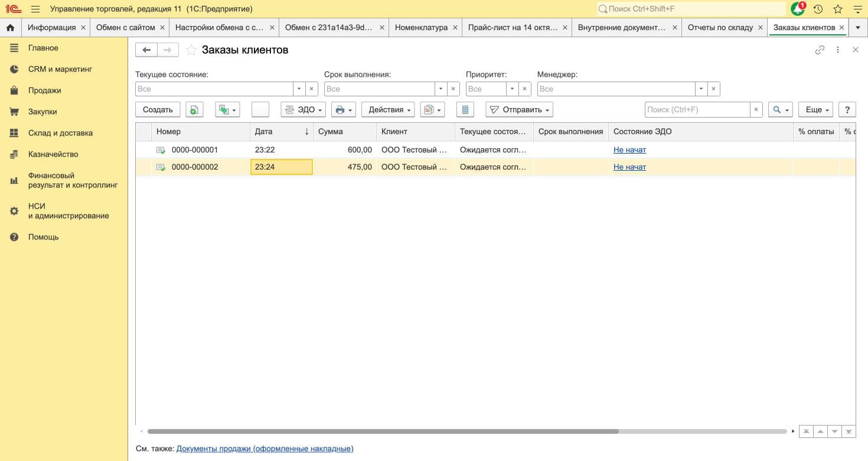Viewport: 868px width, 461px height.
Task: Click the list settings icon before Отправить
Action: 465,109
